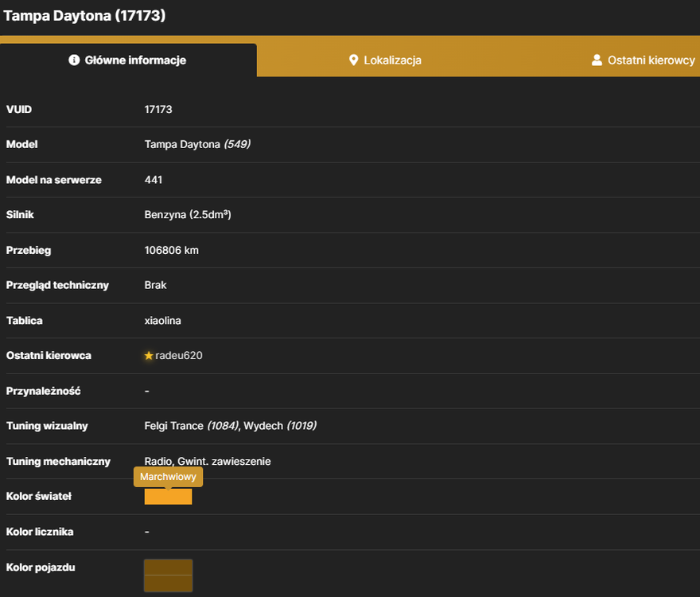
Task: Open the radeu620 driver profile link
Action: coord(178,356)
